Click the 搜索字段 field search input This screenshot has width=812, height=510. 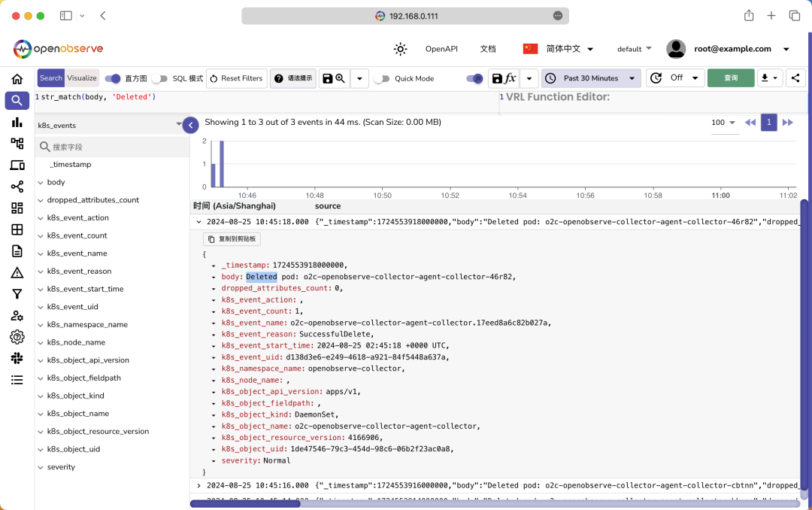(x=113, y=147)
